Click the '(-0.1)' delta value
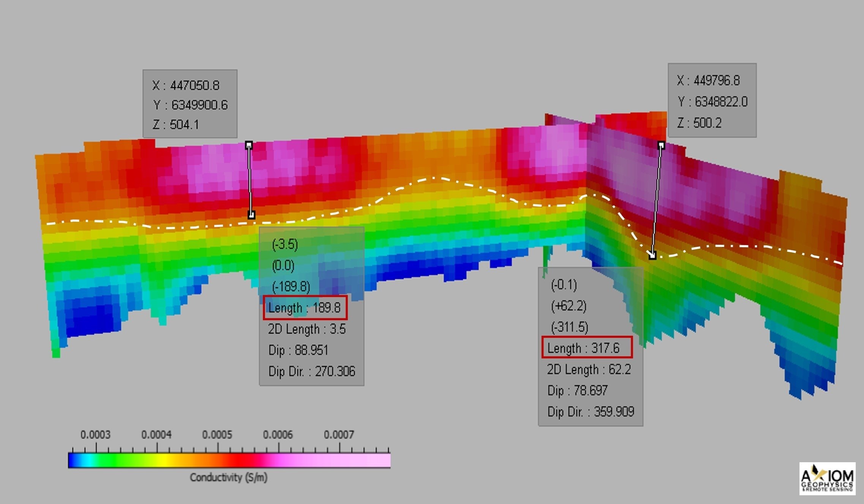This screenshot has width=864, height=504. pos(564,285)
